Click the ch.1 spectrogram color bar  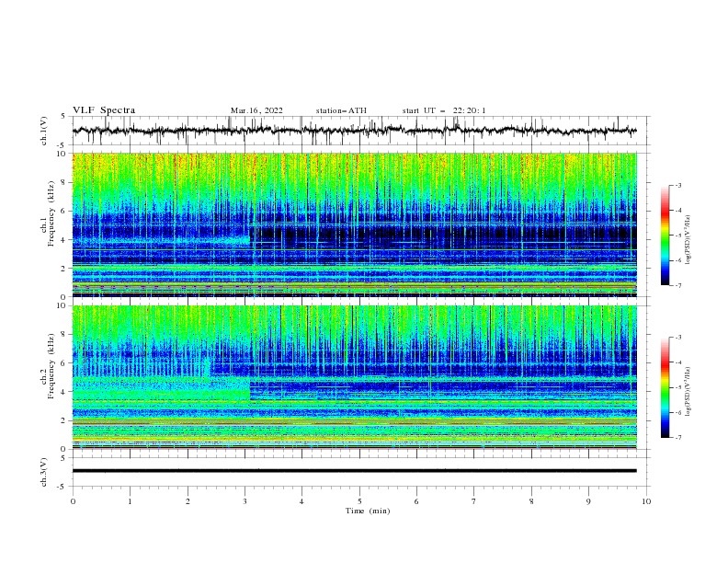click(665, 236)
